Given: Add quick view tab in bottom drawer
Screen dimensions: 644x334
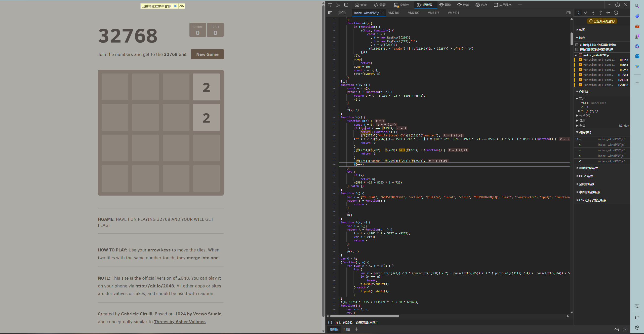Looking at the screenshot, I should (356, 329).
